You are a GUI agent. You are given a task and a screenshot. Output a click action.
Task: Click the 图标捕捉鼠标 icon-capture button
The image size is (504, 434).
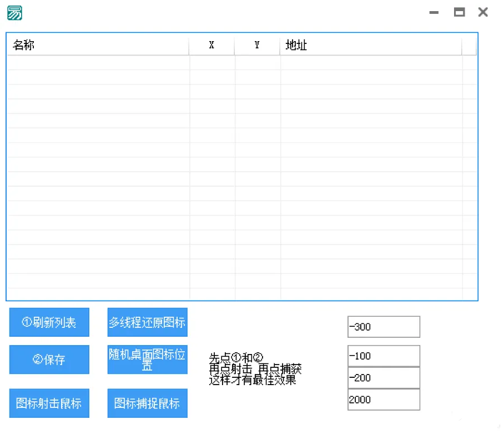tap(147, 403)
